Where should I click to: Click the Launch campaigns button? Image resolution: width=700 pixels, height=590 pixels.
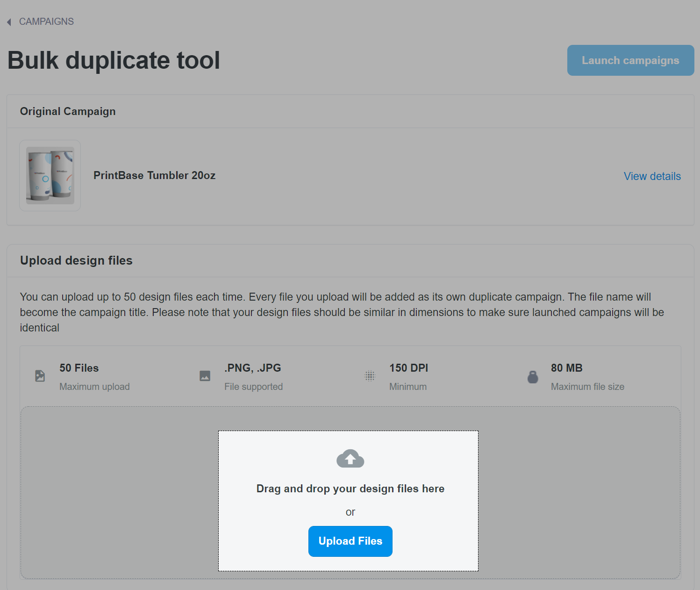click(x=630, y=60)
